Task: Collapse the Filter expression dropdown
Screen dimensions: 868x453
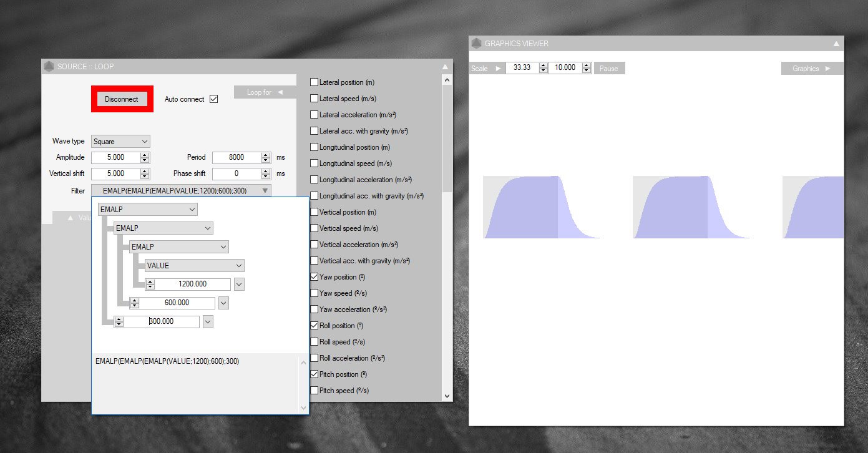Action: tap(265, 190)
